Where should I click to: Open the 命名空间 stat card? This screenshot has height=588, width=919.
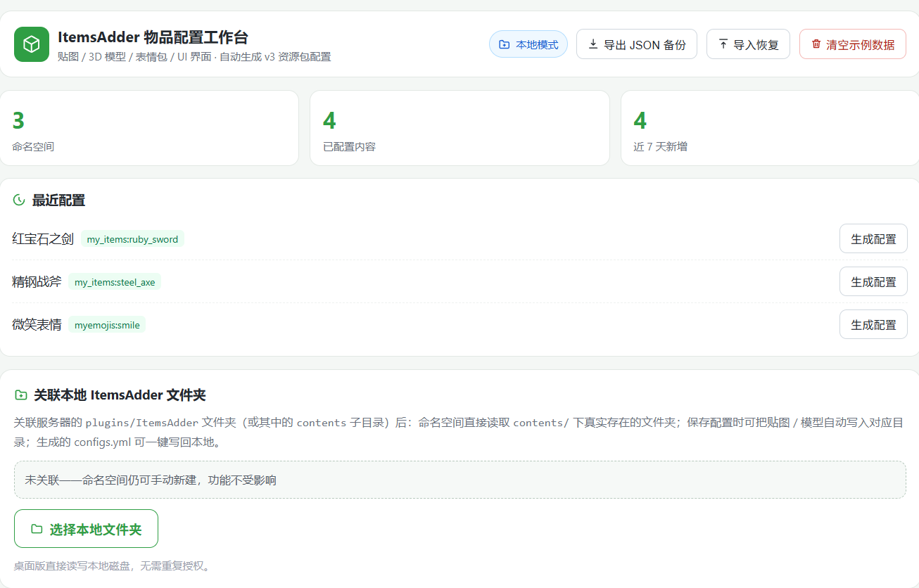tap(149, 128)
